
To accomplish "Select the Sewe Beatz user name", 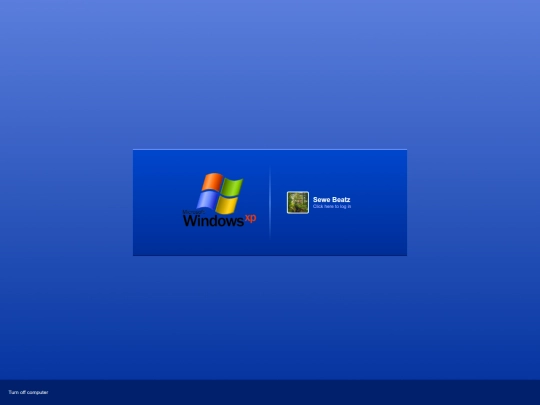I will click(331, 199).
